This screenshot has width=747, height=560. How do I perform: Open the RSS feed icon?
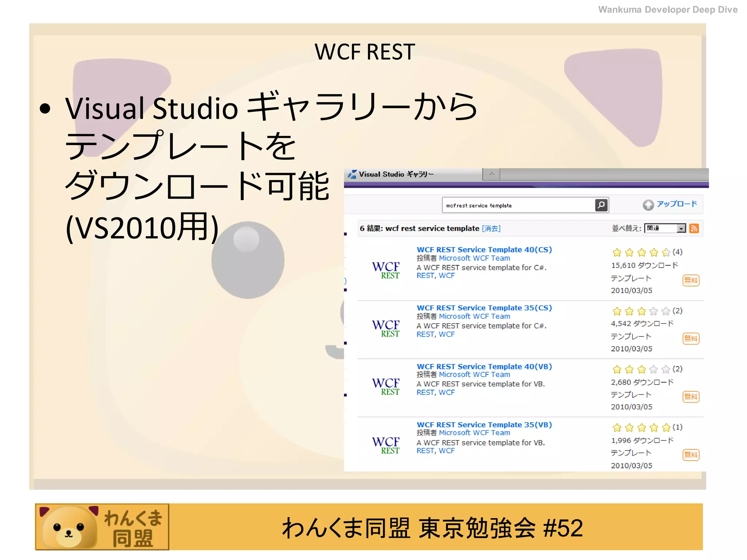click(x=694, y=229)
